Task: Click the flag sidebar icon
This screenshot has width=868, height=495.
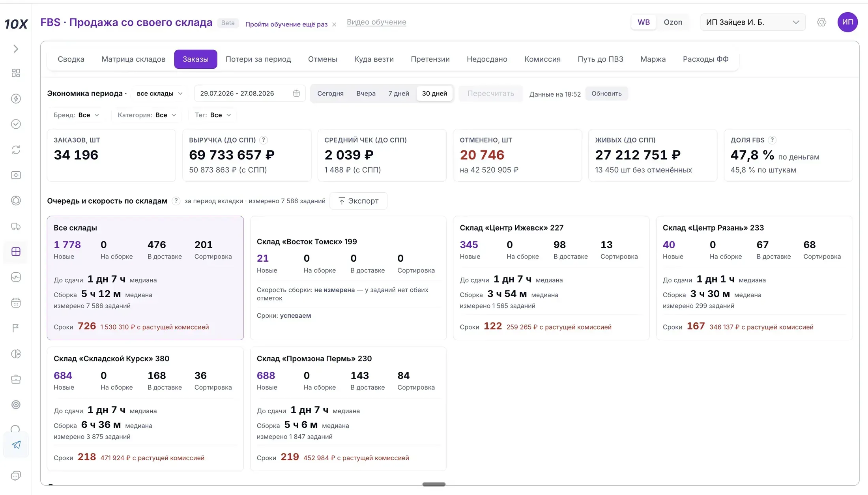Action: [16, 328]
